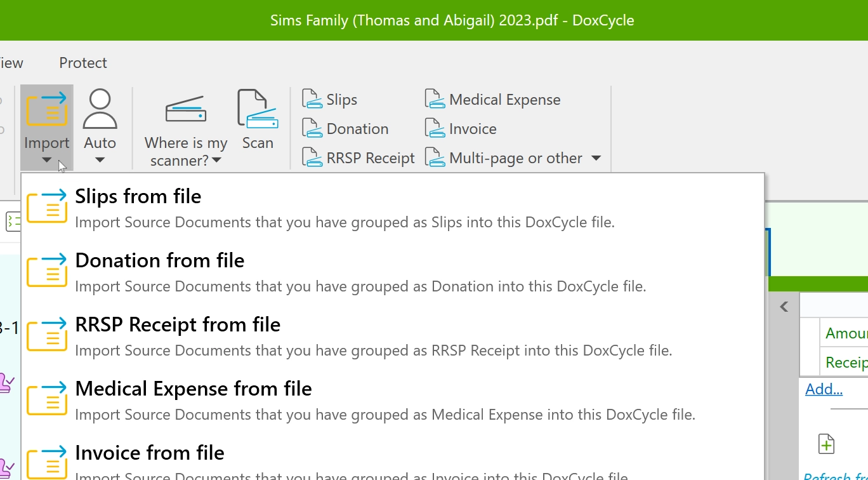Screen dimensions: 868x480
Task: Click the Donation from file import icon
Action: pos(47,269)
